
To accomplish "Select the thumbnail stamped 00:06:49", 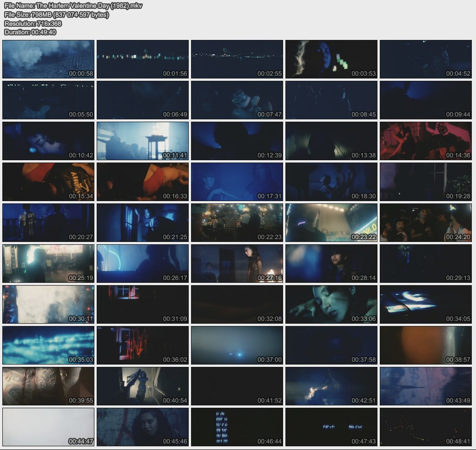I will (143, 100).
